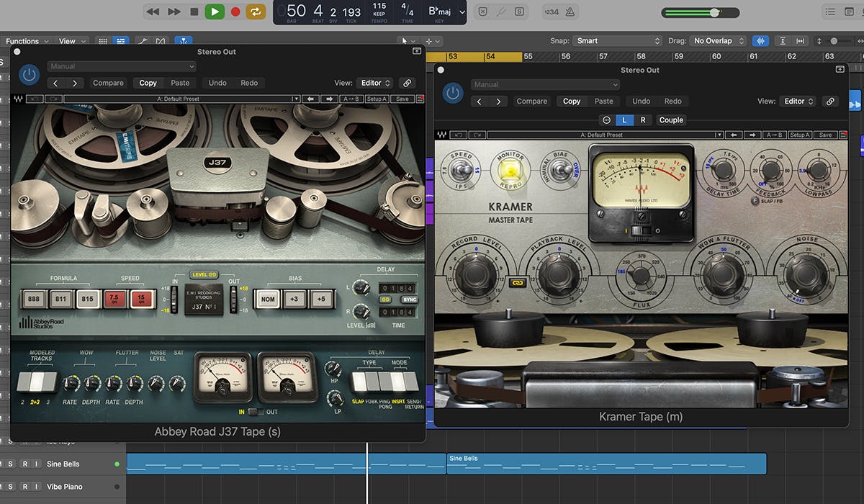Click the MIDI In icon in the toolbar
Screen dimensions: 864x504
[x=483, y=12]
